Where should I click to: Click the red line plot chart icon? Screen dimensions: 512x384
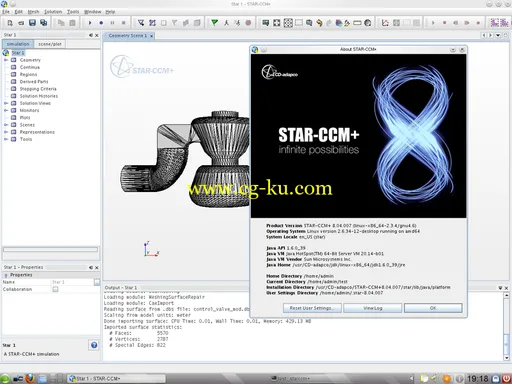pyautogui.click(x=385, y=23)
